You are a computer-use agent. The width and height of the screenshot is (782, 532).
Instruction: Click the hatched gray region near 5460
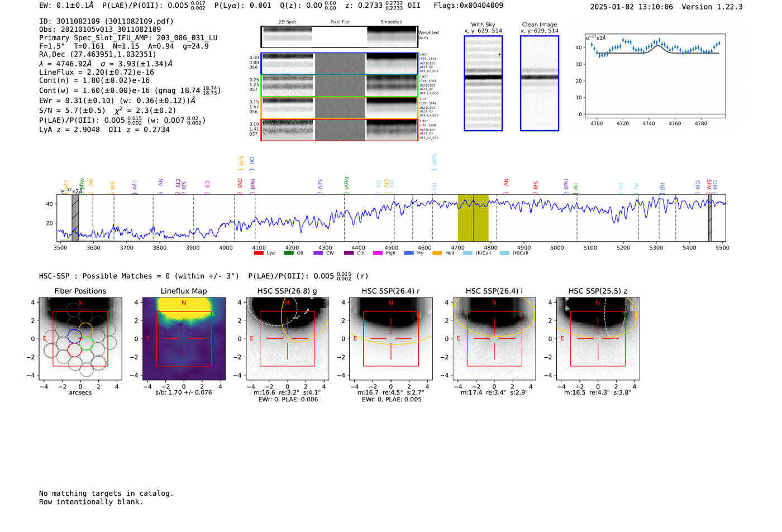(710, 218)
